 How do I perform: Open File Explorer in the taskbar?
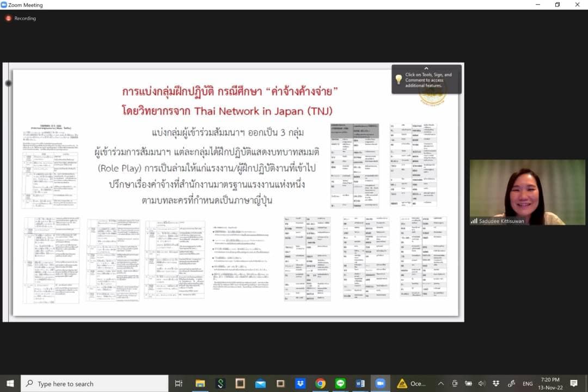[200, 383]
